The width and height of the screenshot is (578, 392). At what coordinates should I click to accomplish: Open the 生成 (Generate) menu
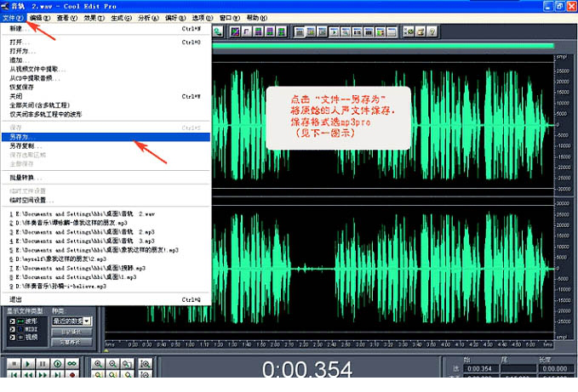(121, 18)
